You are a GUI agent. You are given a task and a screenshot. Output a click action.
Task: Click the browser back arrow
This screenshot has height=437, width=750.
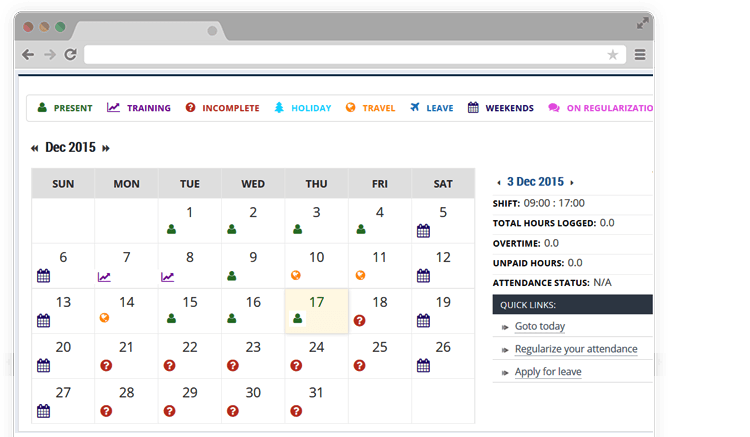pyautogui.click(x=28, y=55)
